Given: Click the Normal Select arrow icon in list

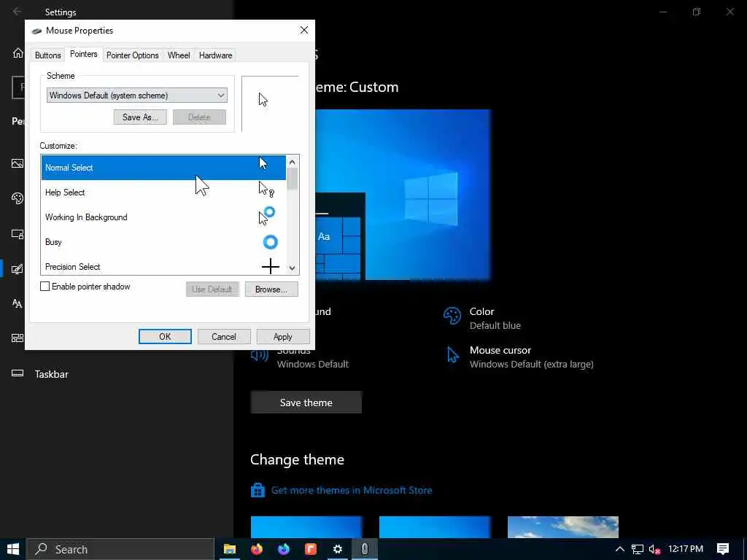Looking at the screenshot, I should tap(263, 163).
